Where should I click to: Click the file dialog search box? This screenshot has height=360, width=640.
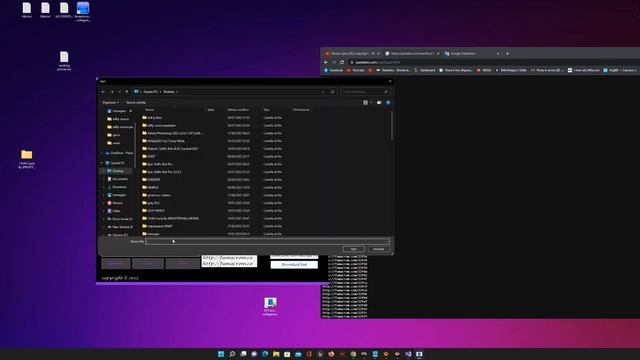coord(364,92)
